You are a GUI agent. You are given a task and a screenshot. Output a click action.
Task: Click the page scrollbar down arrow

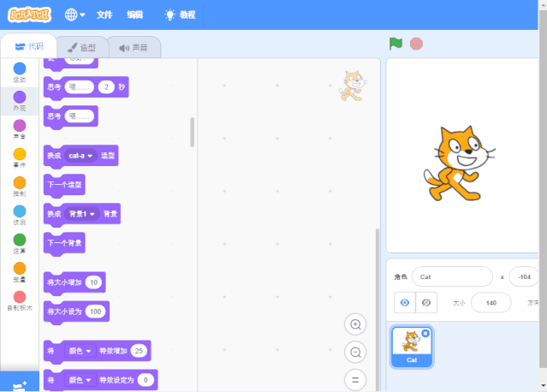544,386
